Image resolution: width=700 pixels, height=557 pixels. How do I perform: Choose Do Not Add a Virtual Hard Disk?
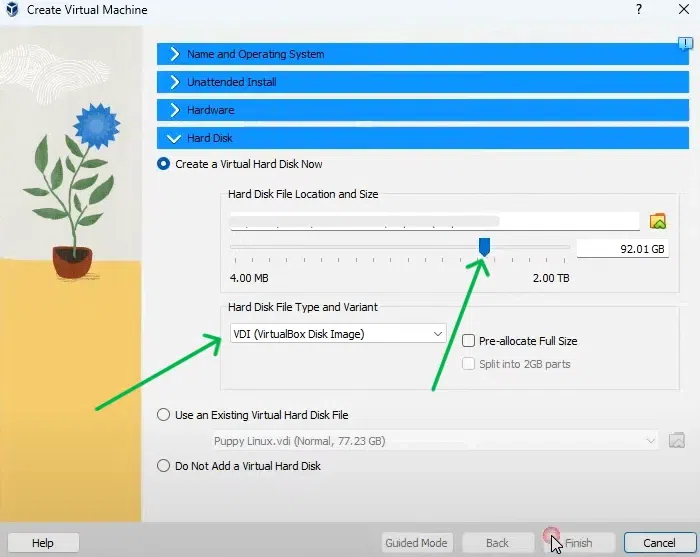pos(164,465)
